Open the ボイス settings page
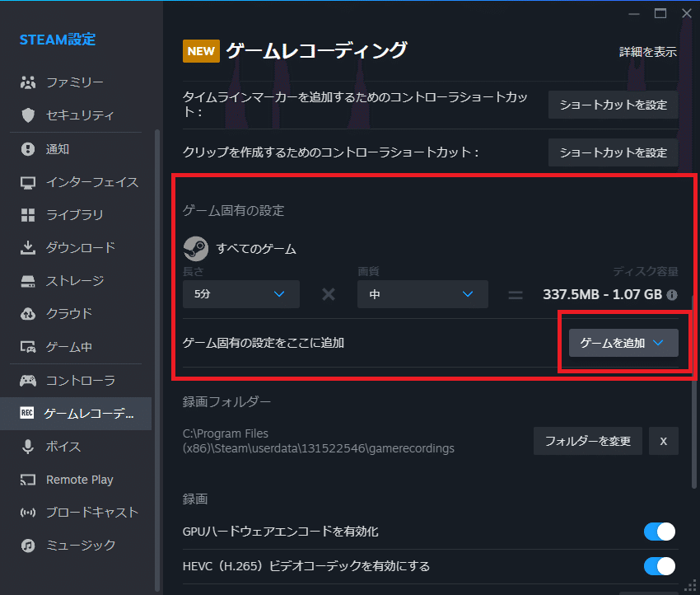 (x=76, y=447)
